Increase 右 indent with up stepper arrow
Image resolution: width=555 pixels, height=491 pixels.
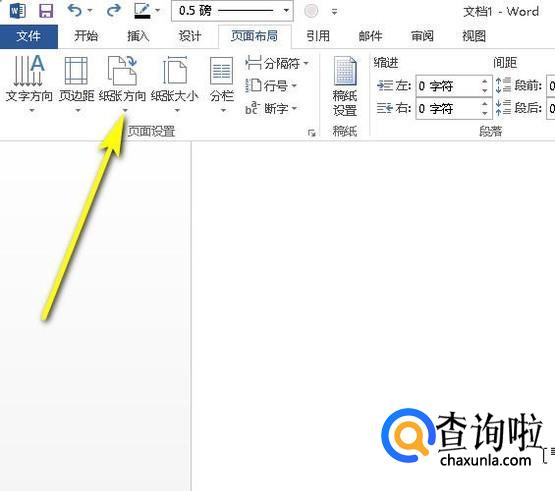click(485, 104)
